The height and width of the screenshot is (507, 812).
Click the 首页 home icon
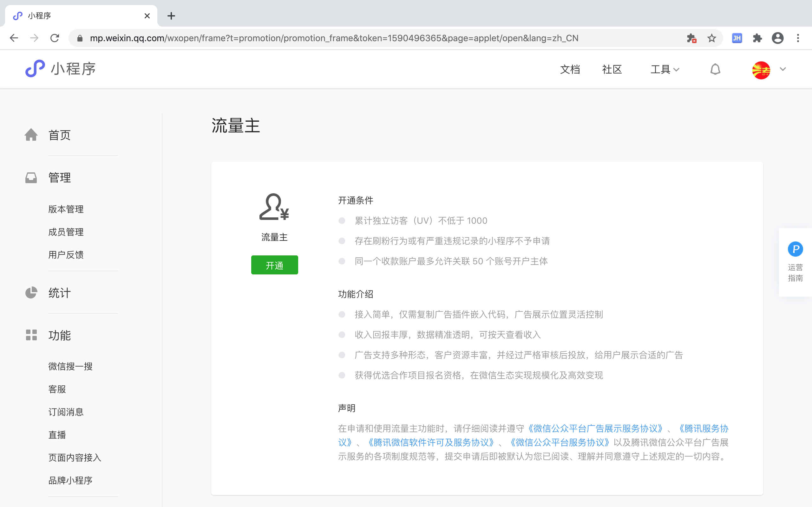(31, 135)
